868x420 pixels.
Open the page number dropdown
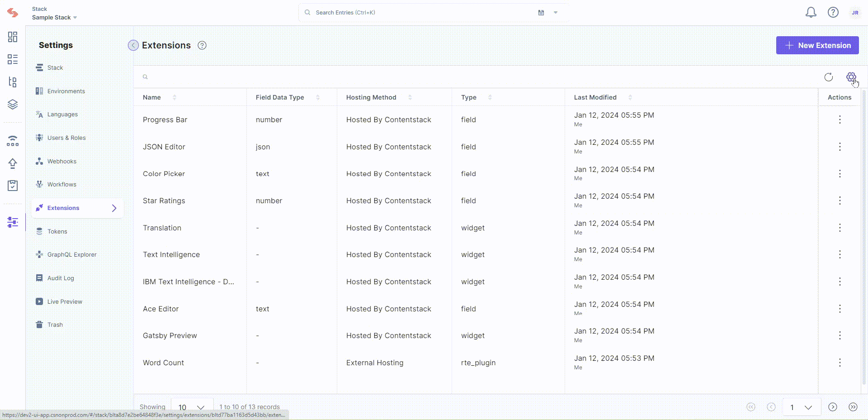click(802, 407)
